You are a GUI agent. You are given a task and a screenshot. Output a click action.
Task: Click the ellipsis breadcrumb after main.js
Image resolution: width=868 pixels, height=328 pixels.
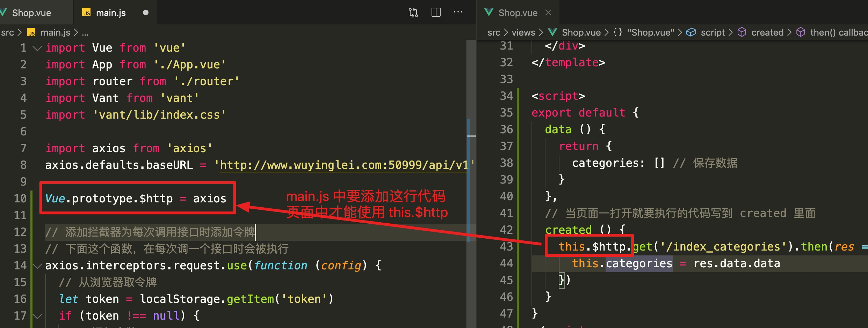point(85,33)
